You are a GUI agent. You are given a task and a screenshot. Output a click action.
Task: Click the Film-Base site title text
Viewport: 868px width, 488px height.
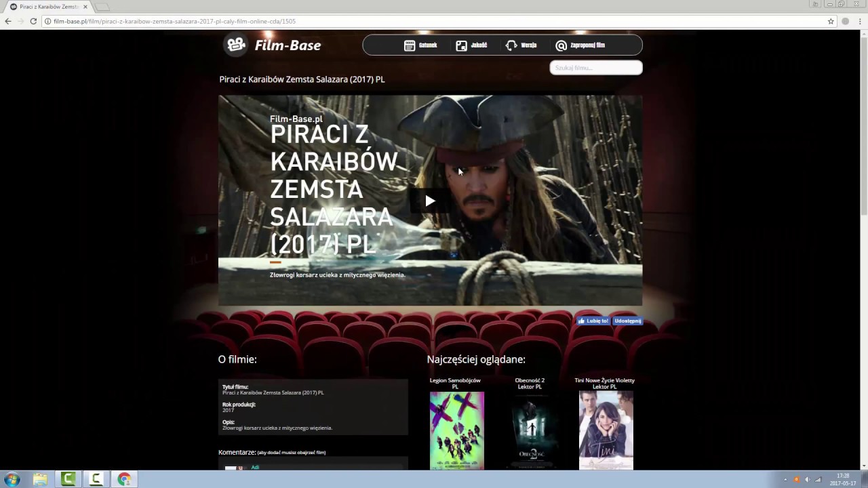(x=288, y=45)
